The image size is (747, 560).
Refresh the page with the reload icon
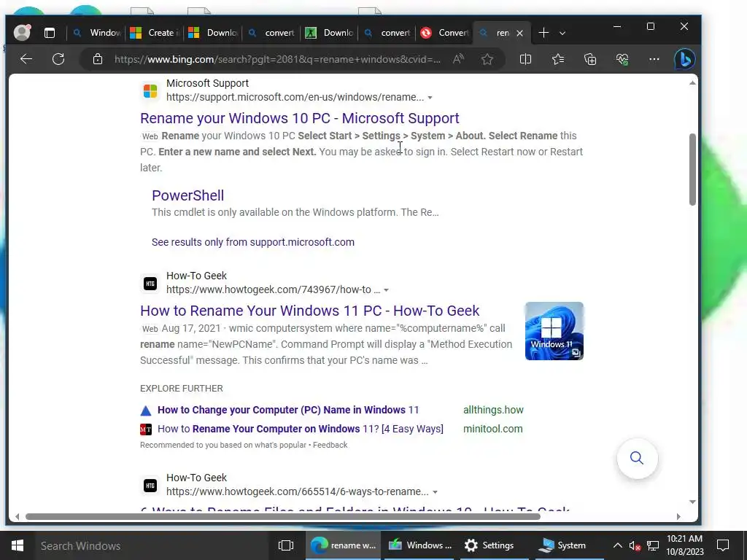[x=58, y=59]
